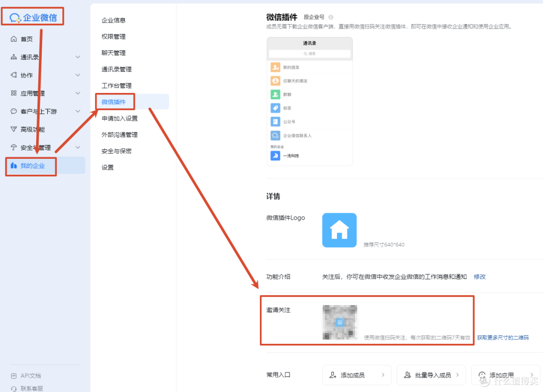Image resolution: width=543 pixels, height=392 pixels.
Task: Click the 安全与管理 umbrella icon
Action: pos(14,148)
